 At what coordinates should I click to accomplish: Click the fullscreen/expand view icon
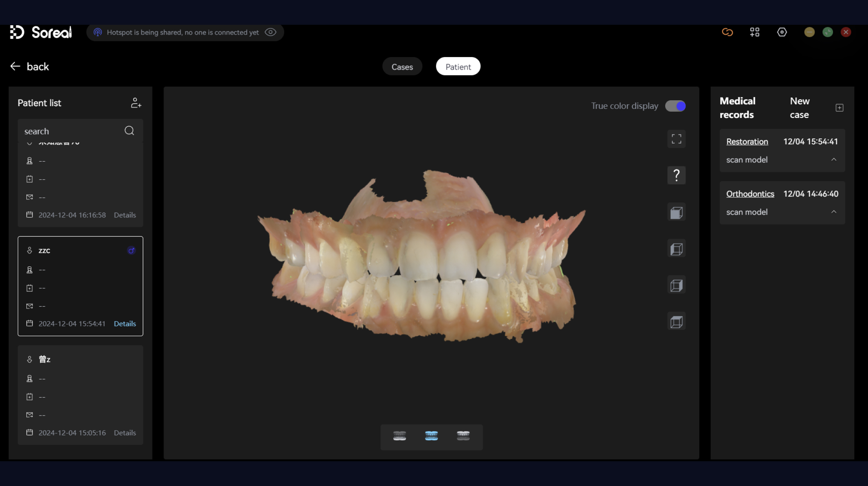[x=677, y=139]
